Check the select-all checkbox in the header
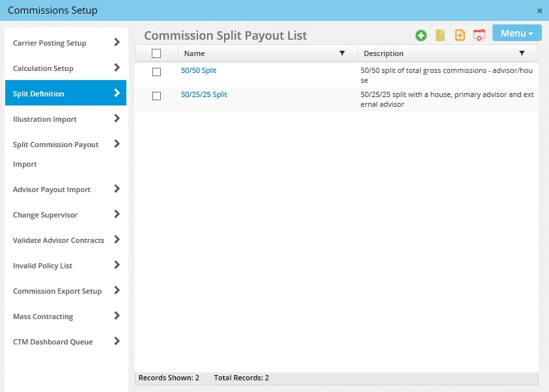Image resolution: width=549 pixels, height=392 pixels. (x=156, y=53)
